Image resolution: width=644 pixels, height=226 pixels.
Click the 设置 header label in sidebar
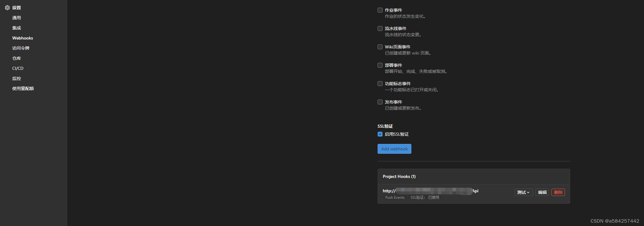17,8
